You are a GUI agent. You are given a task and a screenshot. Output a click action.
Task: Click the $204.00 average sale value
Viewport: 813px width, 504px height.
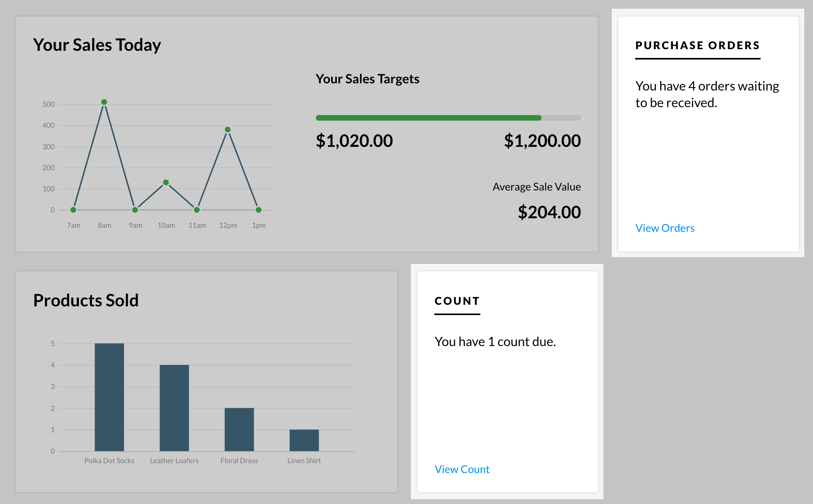[x=549, y=212]
